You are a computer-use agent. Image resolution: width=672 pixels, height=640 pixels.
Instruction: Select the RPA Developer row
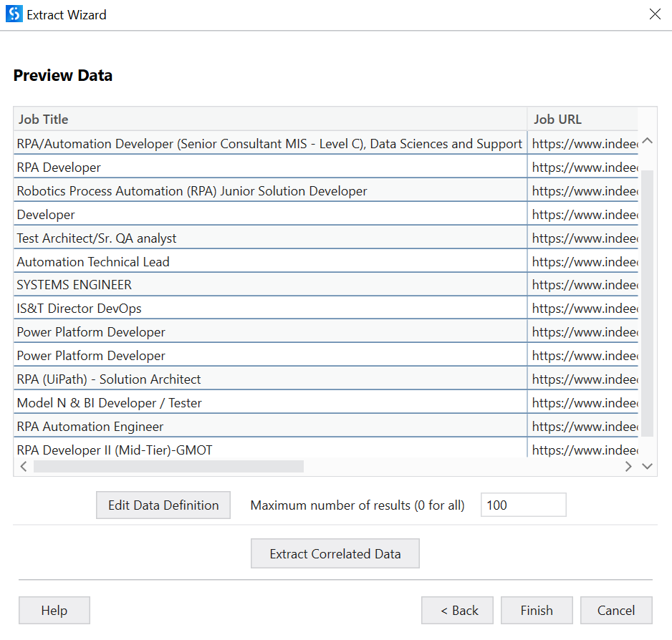coord(215,167)
